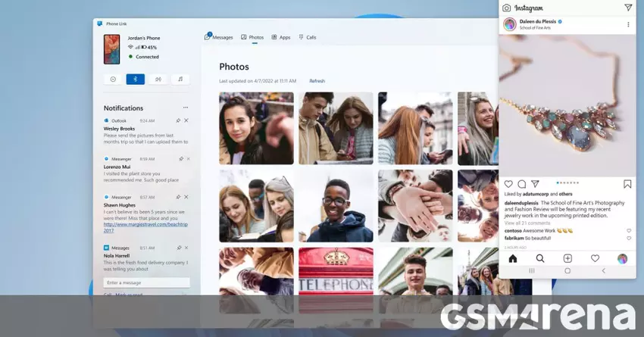Like the necklace post with heart icon
The image size is (644, 337).
[508, 184]
